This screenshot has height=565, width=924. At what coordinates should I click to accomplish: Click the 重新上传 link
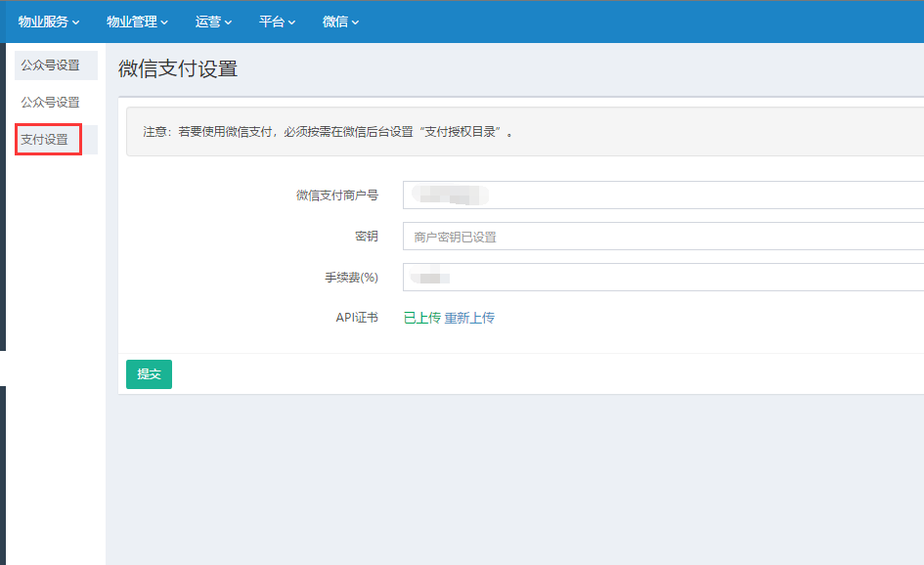[x=469, y=319]
